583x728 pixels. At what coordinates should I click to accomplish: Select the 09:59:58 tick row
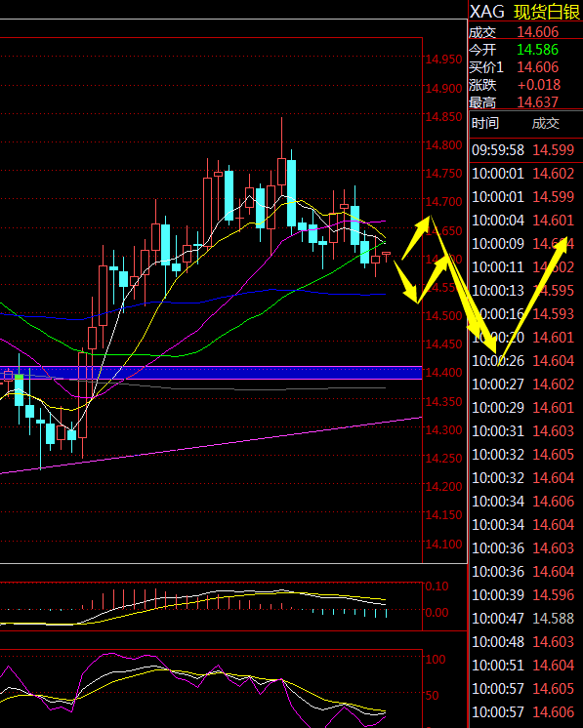pyautogui.click(x=525, y=150)
